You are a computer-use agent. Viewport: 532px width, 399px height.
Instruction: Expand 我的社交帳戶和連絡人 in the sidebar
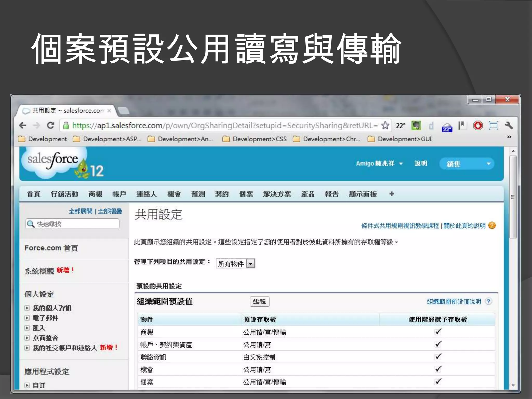27,348
